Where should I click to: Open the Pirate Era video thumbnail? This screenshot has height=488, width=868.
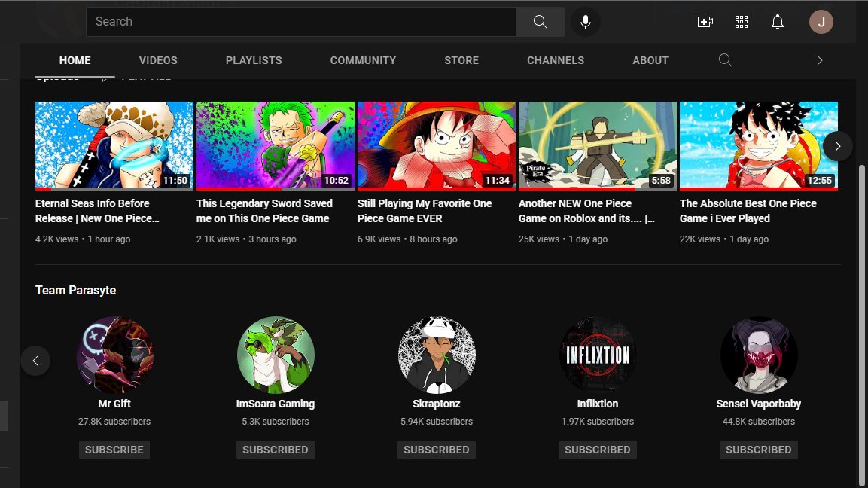click(597, 145)
